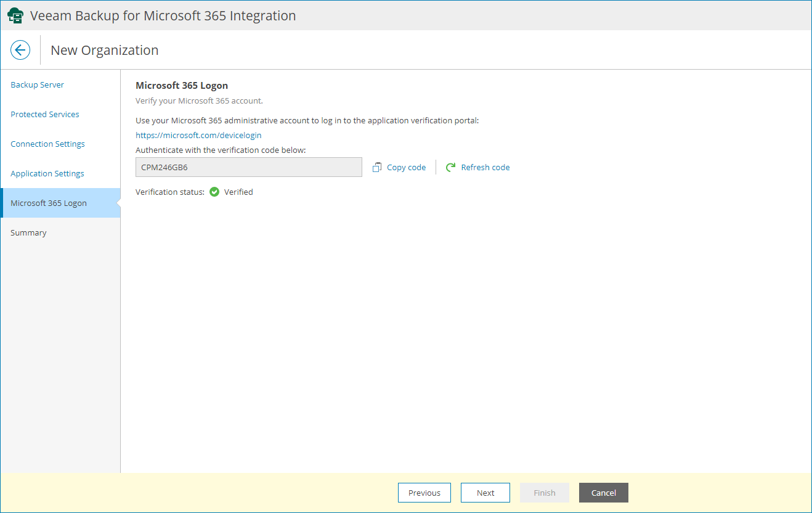Switch to the Application Settings step

47,173
